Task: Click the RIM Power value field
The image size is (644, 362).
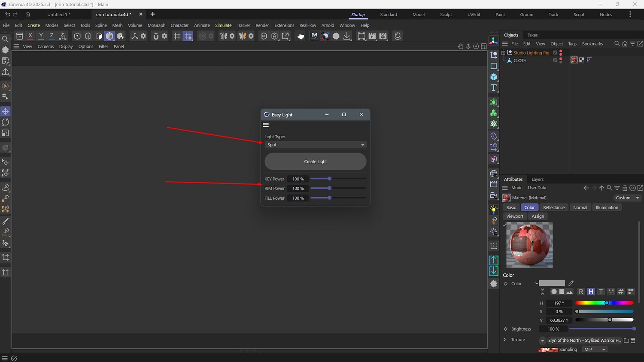Action: (298, 189)
